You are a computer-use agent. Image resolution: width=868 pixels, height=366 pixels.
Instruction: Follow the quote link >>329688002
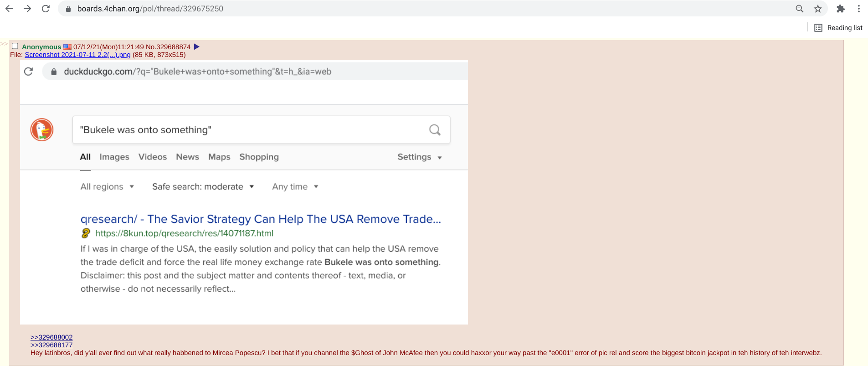click(x=51, y=337)
